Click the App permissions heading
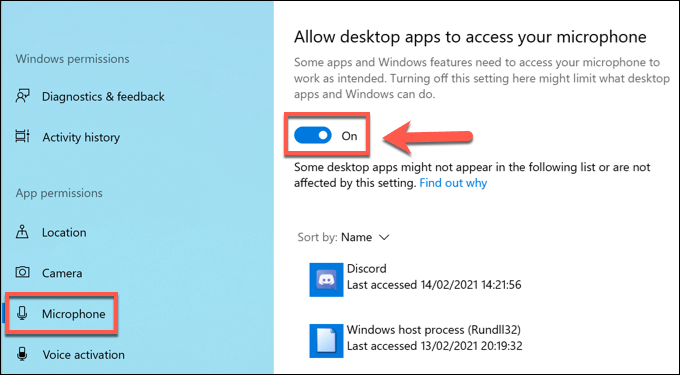This screenshot has height=375, width=680. pyautogui.click(x=59, y=193)
